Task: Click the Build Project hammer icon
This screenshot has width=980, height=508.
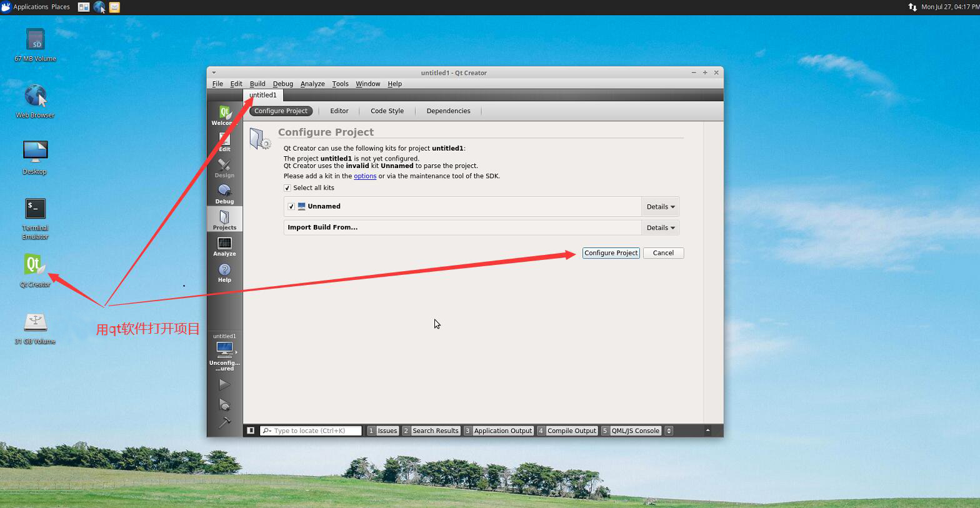Action: pos(224,423)
